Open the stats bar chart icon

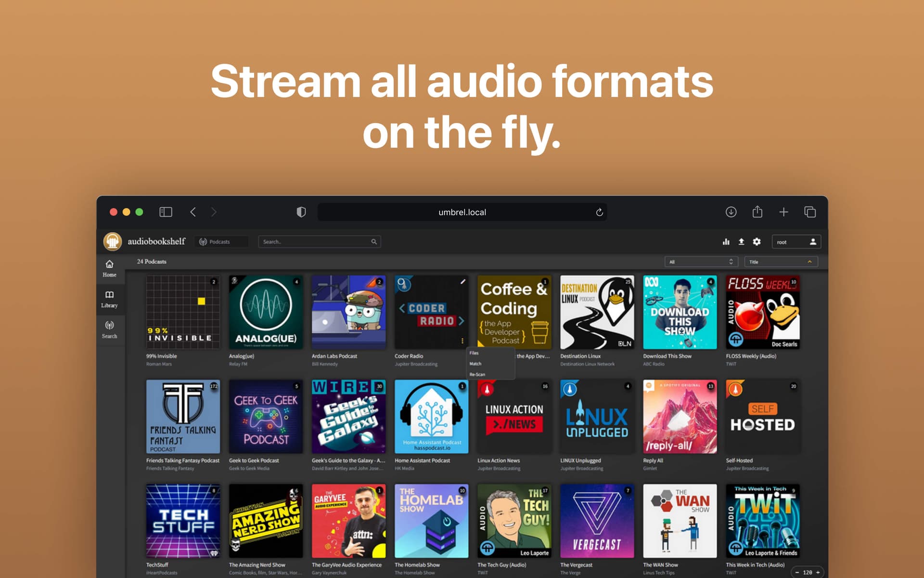point(726,242)
